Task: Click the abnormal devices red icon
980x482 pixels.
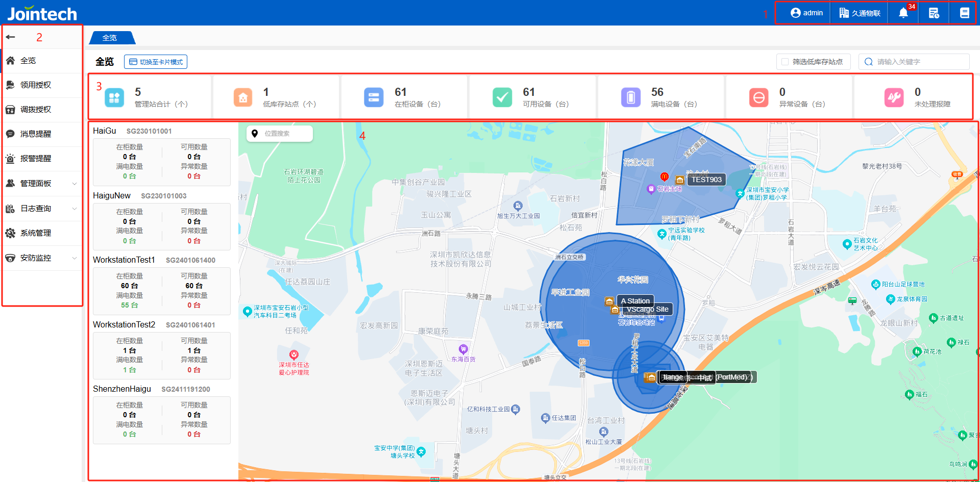Action: [758, 97]
